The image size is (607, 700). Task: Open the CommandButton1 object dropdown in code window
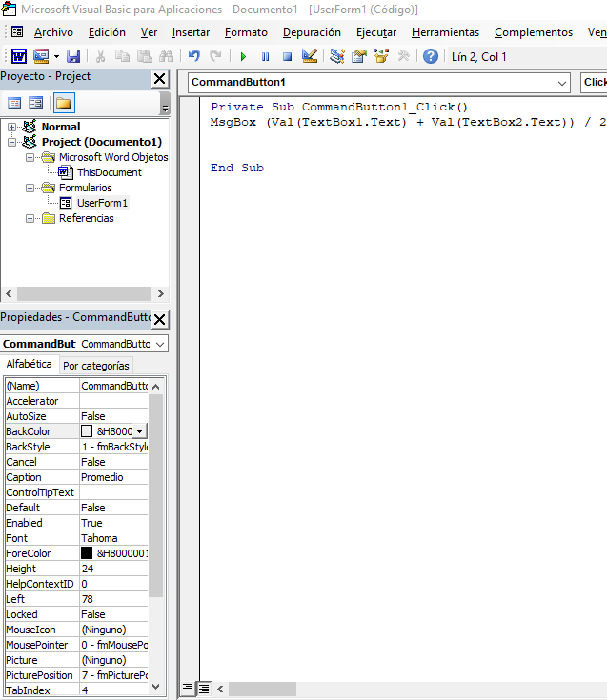coord(561,83)
